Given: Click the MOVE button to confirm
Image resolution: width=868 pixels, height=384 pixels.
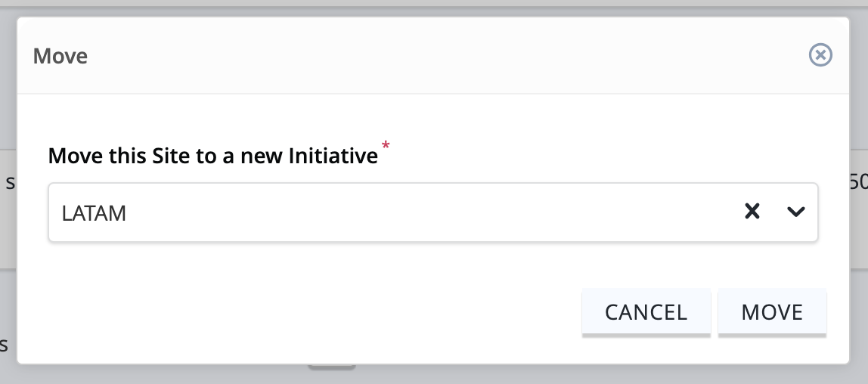Looking at the screenshot, I should 772,312.
